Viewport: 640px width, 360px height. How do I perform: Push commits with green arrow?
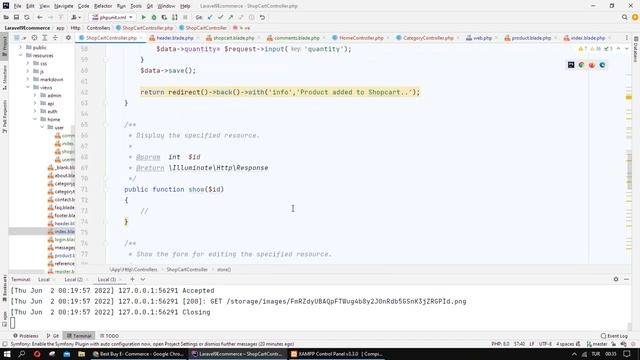pyautogui.click(x=231, y=18)
